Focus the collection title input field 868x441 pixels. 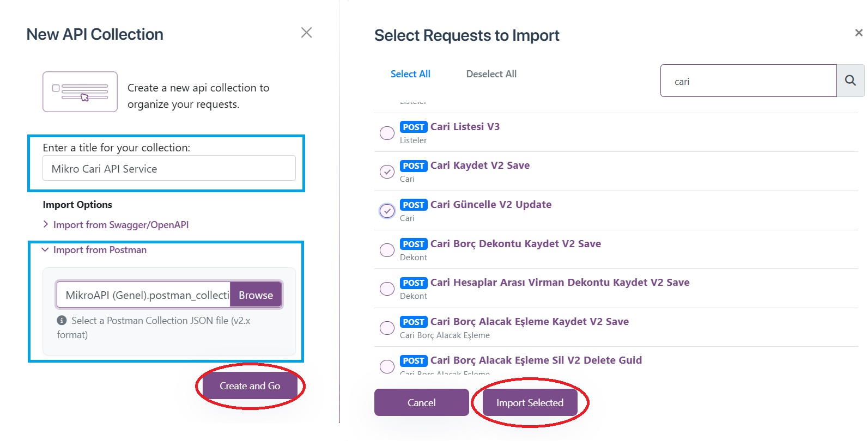pyautogui.click(x=169, y=168)
